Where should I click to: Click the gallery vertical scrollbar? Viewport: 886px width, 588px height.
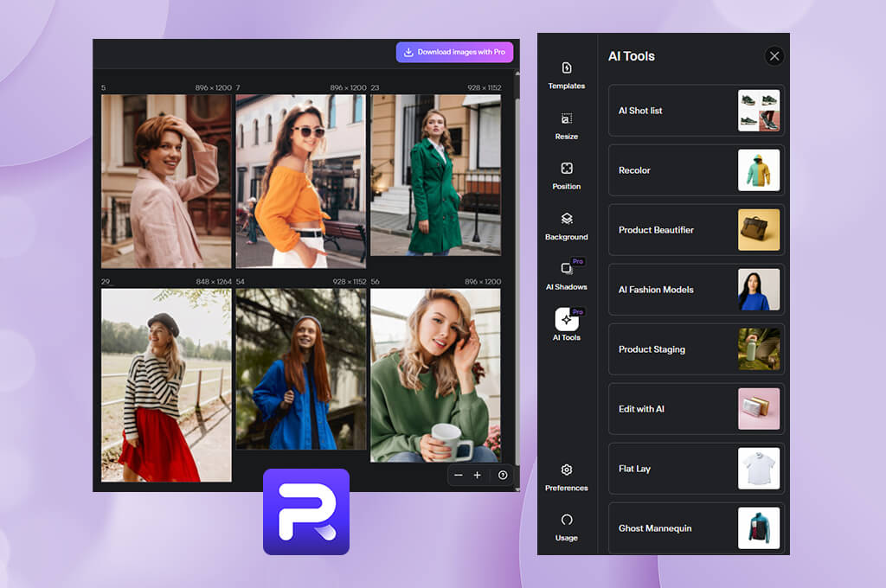(517, 281)
